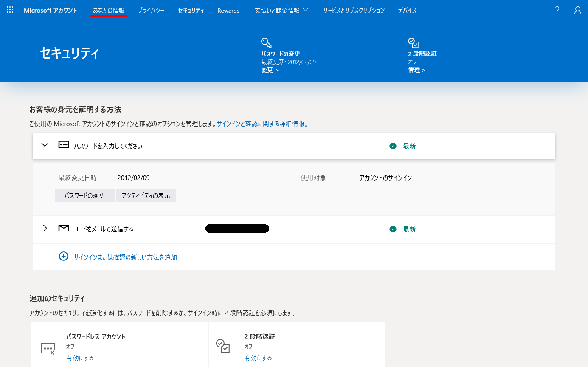The height and width of the screenshot is (367, 588).
Task: Click the 最終変更日時 label
Action: (x=78, y=178)
